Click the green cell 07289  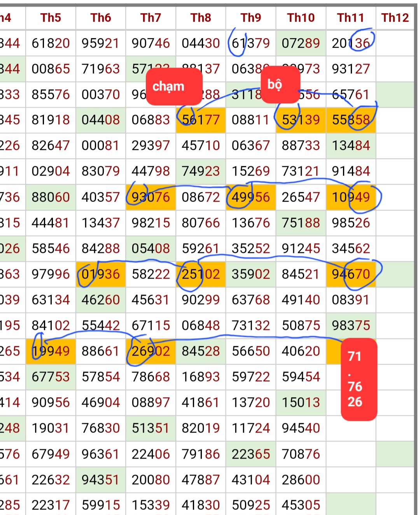coord(301,43)
